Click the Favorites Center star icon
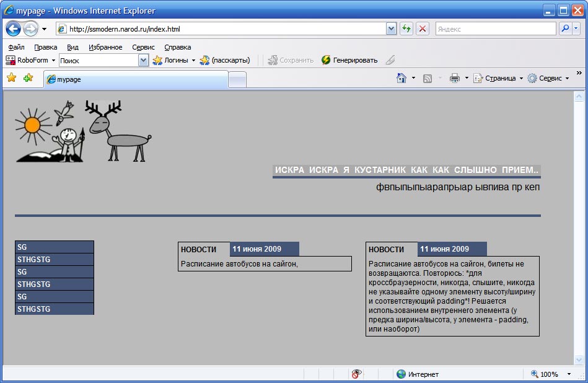The height and width of the screenshot is (383, 588). click(x=12, y=77)
